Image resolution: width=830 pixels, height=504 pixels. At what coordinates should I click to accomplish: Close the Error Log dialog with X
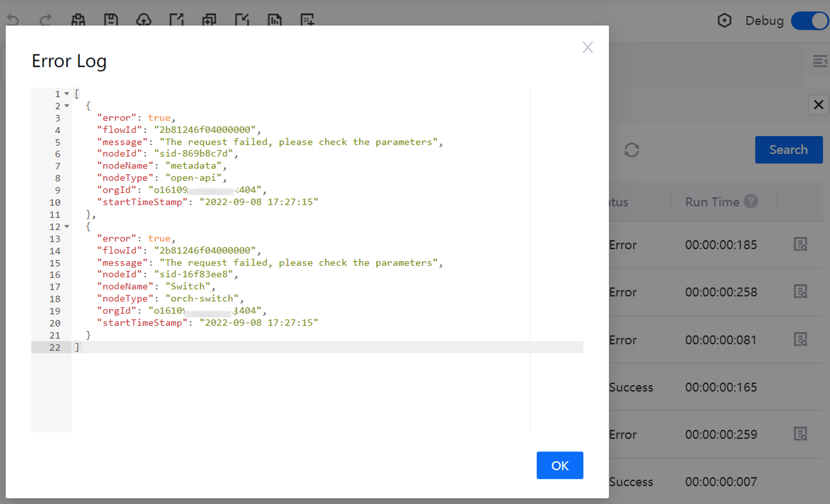click(588, 47)
